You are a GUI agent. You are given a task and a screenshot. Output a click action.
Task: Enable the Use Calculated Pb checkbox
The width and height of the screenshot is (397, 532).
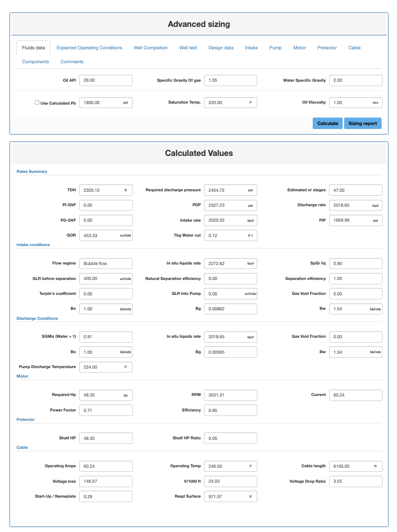click(37, 103)
